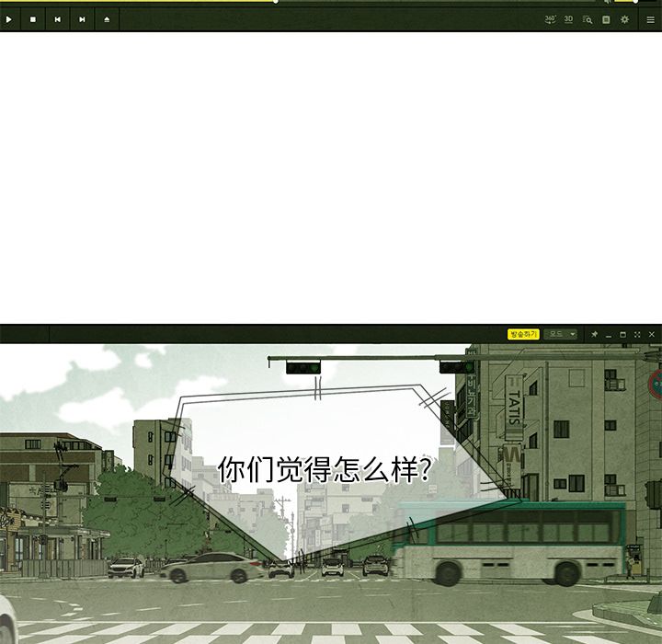Skip to the next track
Viewport: 662px width, 644px height.
click(x=82, y=19)
